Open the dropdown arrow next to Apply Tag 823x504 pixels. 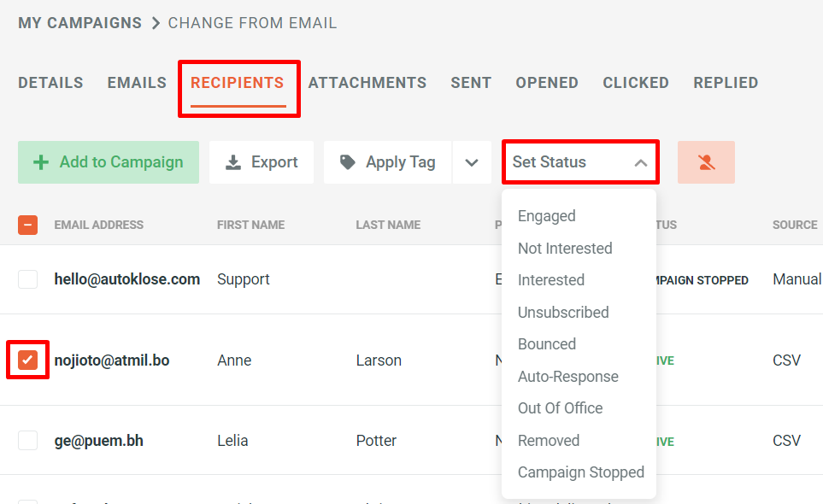point(472,161)
